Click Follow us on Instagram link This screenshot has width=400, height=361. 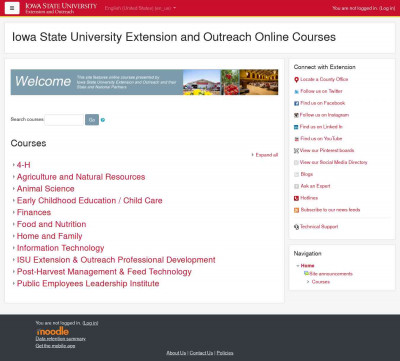tap(324, 115)
